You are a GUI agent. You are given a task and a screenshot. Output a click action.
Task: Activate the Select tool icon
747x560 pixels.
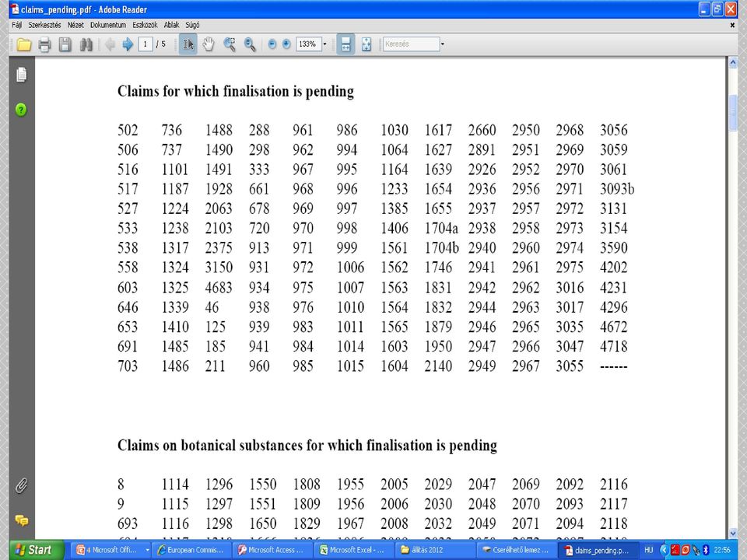click(x=188, y=45)
